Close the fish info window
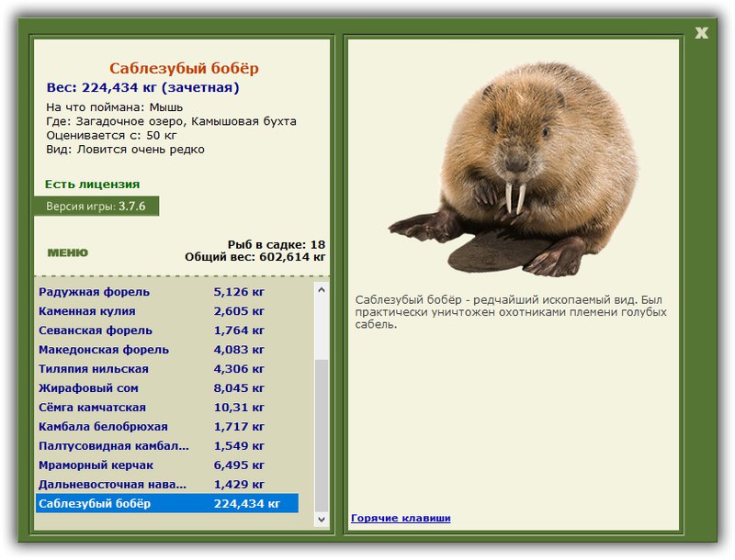 click(701, 33)
